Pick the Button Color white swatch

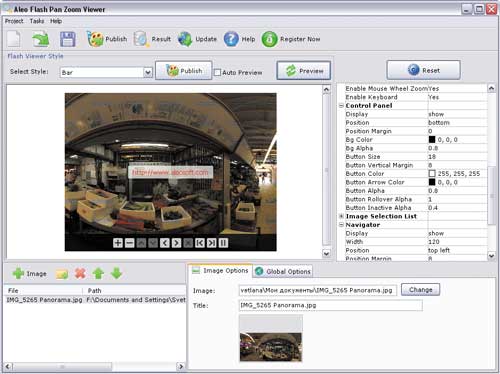point(432,174)
